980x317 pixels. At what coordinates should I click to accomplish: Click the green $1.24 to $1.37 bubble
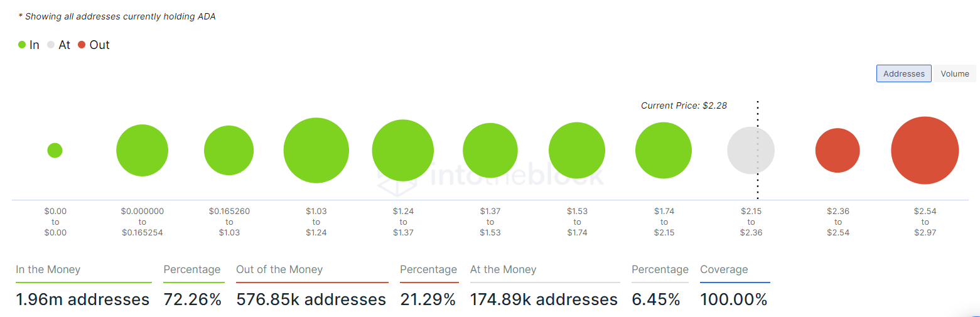click(x=403, y=151)
